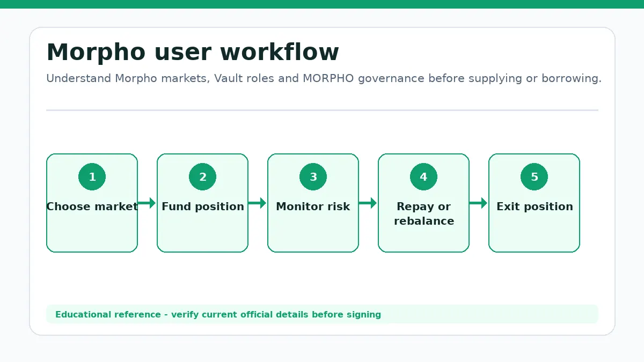Click the subtitle about Morpho markets and governance
Viewport: 644px width, 362px height.
(x=324, y=78)
